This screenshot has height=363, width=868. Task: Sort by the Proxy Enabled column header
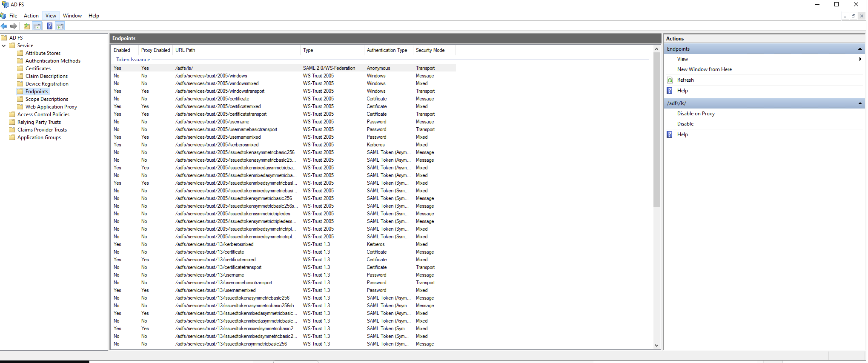(x=155, y=50)
